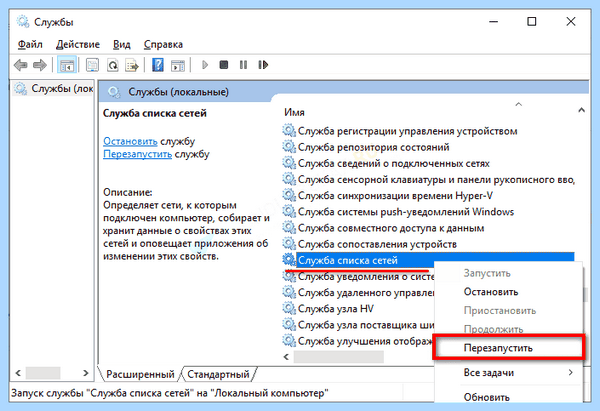Select Служба сенсорной клавиатуры row
This screenshot has height=411, width=600.
click(x=436, y=179)
